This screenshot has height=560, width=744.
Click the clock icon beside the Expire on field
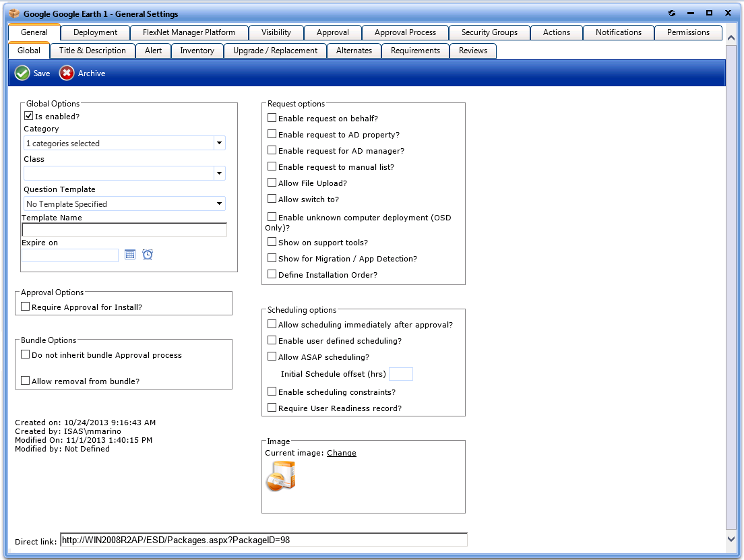[147, 254]
